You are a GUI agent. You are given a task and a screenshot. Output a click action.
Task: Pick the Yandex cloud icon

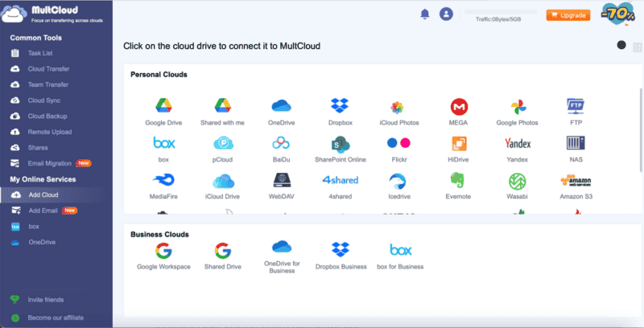click(x=518, y=143)
